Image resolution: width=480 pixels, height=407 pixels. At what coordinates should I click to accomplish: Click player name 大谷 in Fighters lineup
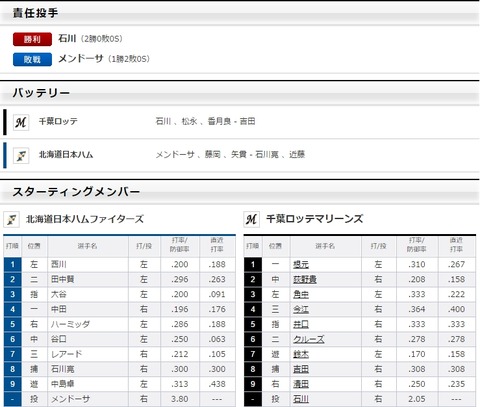[58, 294]
